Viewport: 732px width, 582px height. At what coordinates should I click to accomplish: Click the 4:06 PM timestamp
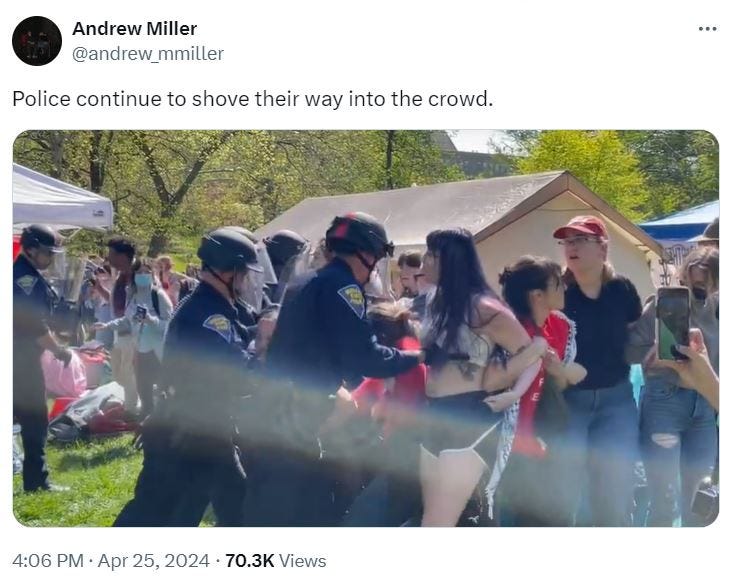48,561
